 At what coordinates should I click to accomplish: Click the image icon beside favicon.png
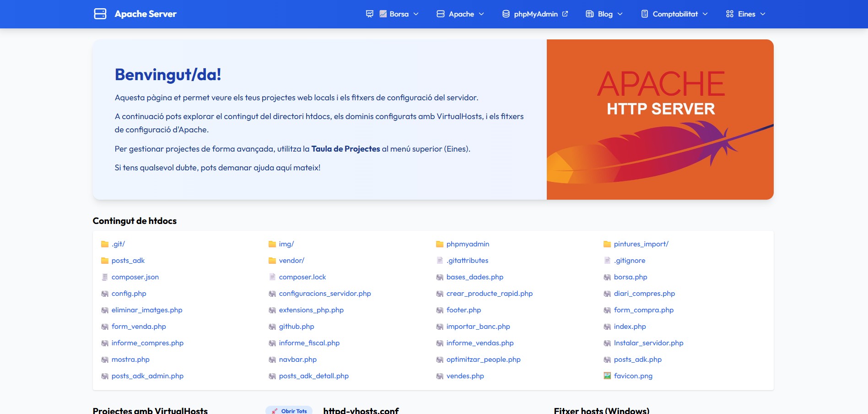click(x=607, y=376)
